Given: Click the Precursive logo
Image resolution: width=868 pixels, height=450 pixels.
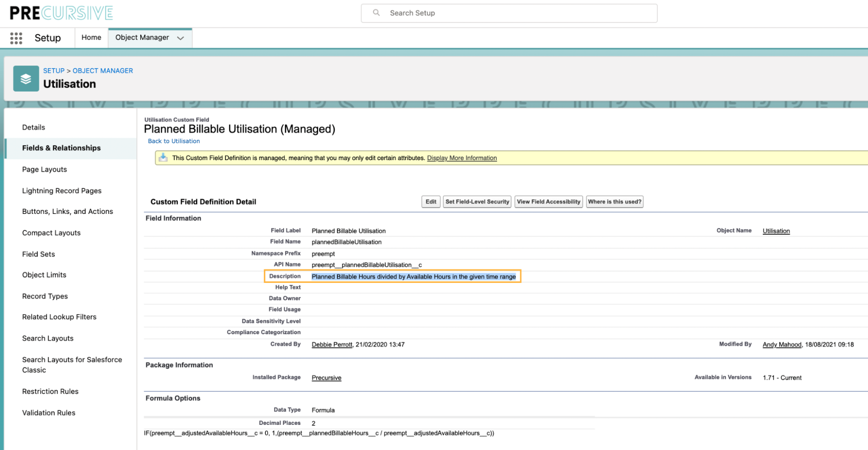Looking at the screenshot, I should click(x=61, y=13).
